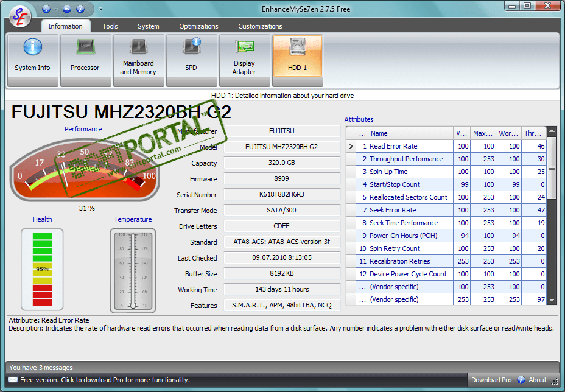Open the 'You have 3 messages' notification
565x392 pixels.
41,368
